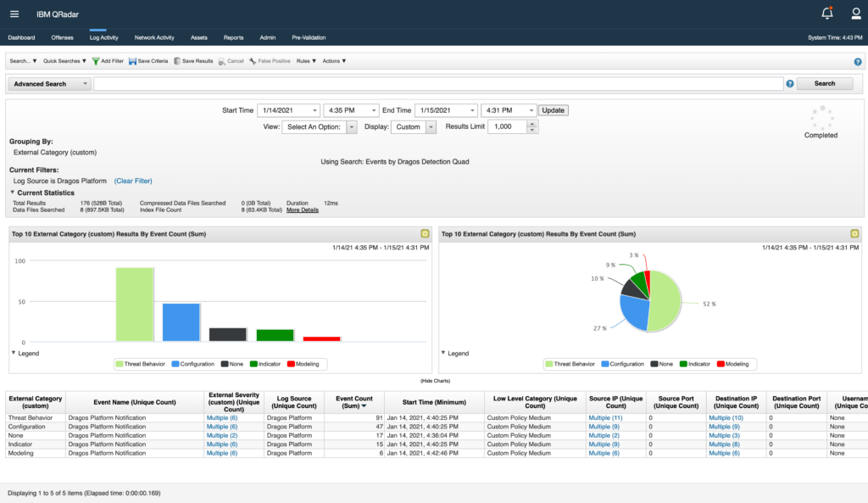Open Start Time date dropdown 1/14/2021

(x=288, y=110)
